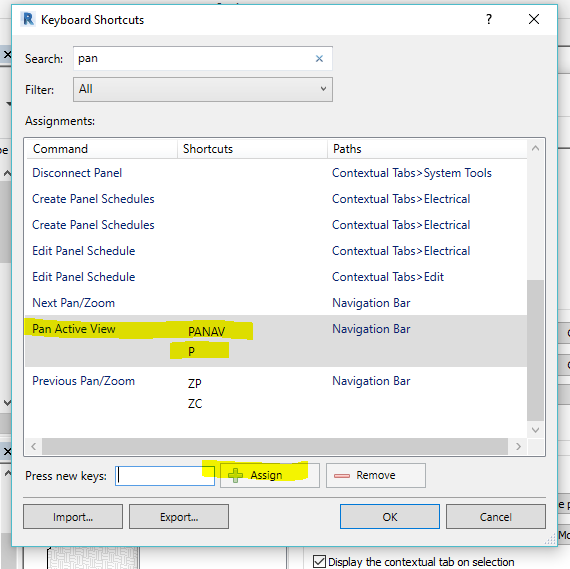This screenshot has height=569, width=570.
Task: Select the Next Pan/Zoom command
Action: tap(276, 303)
